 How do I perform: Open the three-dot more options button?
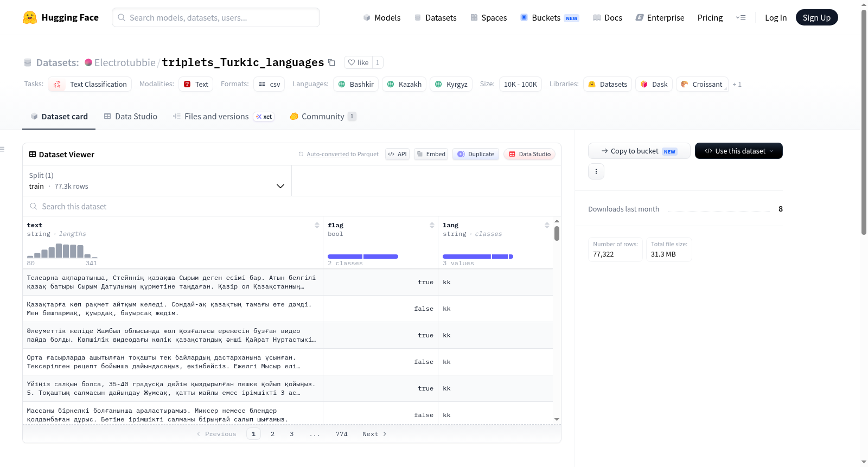(x=596, y=171)
